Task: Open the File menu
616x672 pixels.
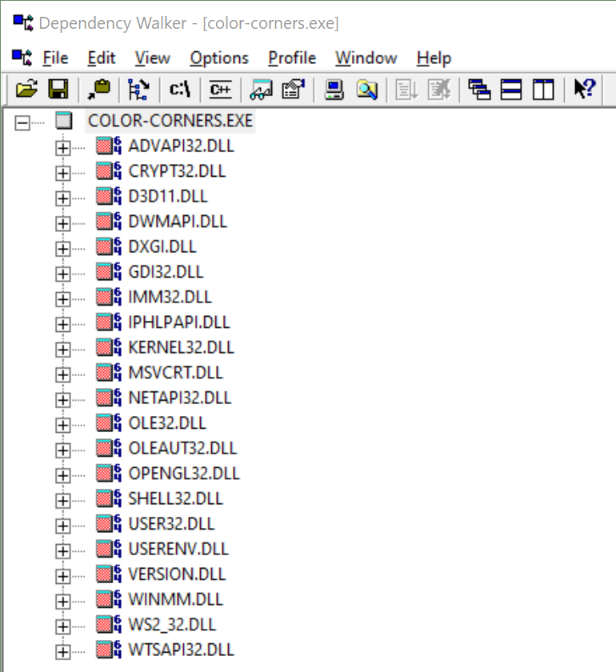Action: (55, 58)
